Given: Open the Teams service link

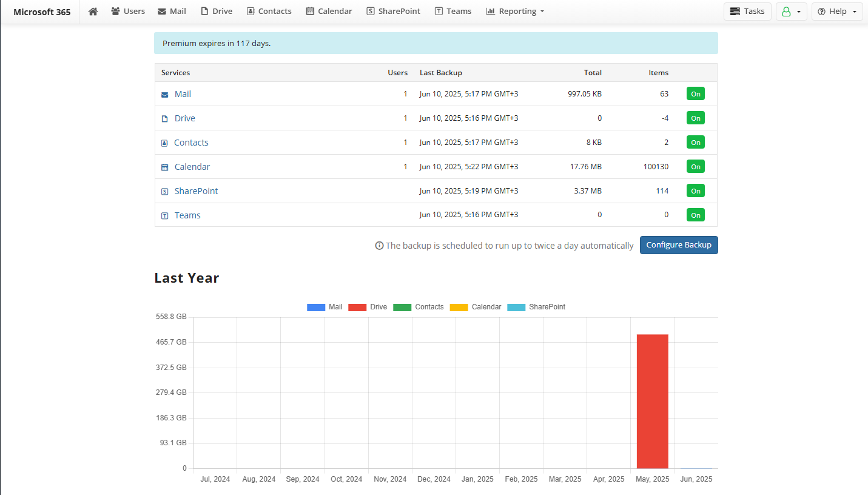Looking at the screenshot, I should [x=187, y=215].
